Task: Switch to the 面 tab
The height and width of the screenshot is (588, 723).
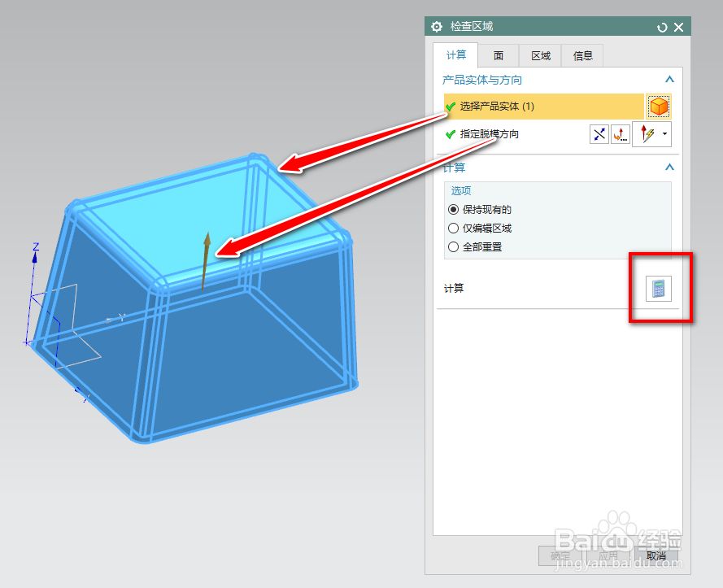Action: pyautogui.click(x=499, y=56)
